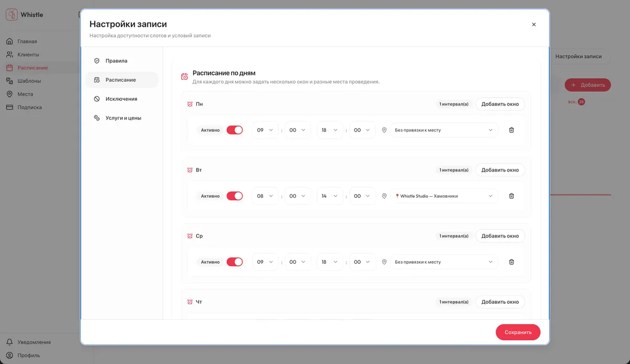Remove the Ср interval via trash icon
Image resolution: width=630 pixels, height=364 pixels.
tap(511, 262)
